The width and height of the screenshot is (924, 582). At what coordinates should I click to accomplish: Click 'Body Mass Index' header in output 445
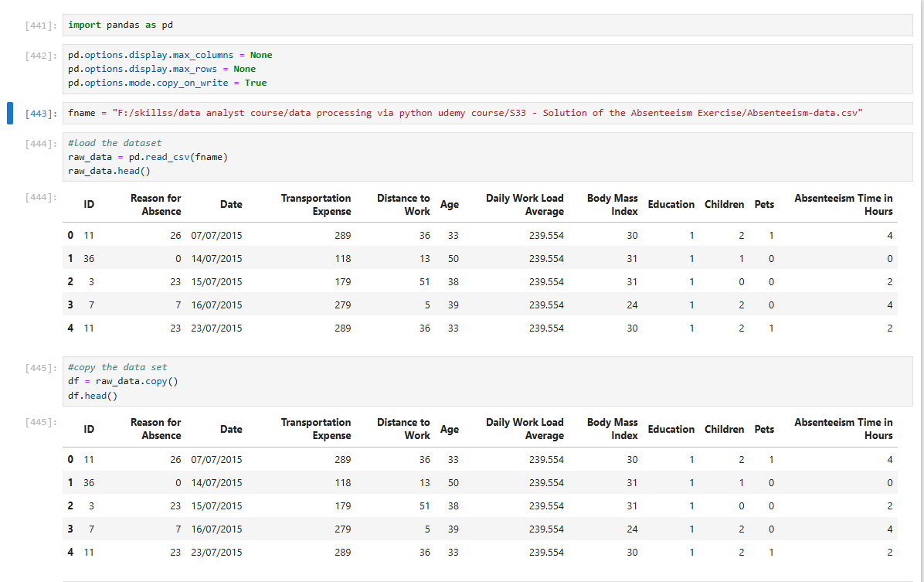(x=613, y=429)
